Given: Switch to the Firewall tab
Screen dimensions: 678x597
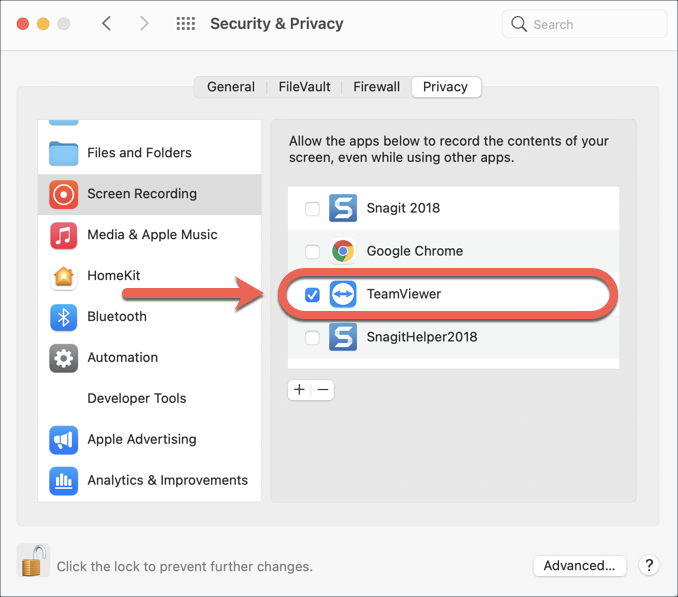Looking at the screenshot, I should (376, 87).
